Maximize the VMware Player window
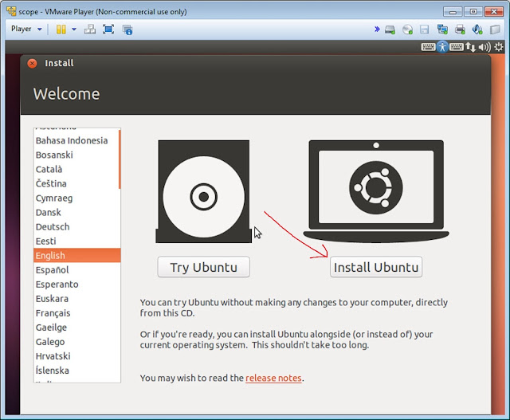 (473, 12)
